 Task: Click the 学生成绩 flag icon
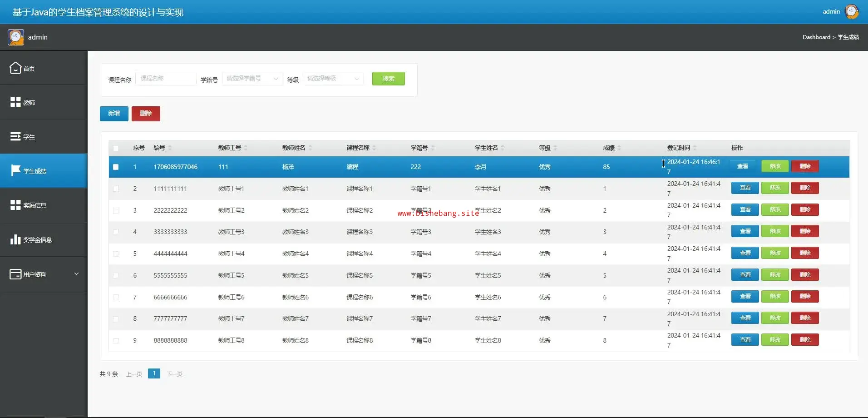pos(15,170)
